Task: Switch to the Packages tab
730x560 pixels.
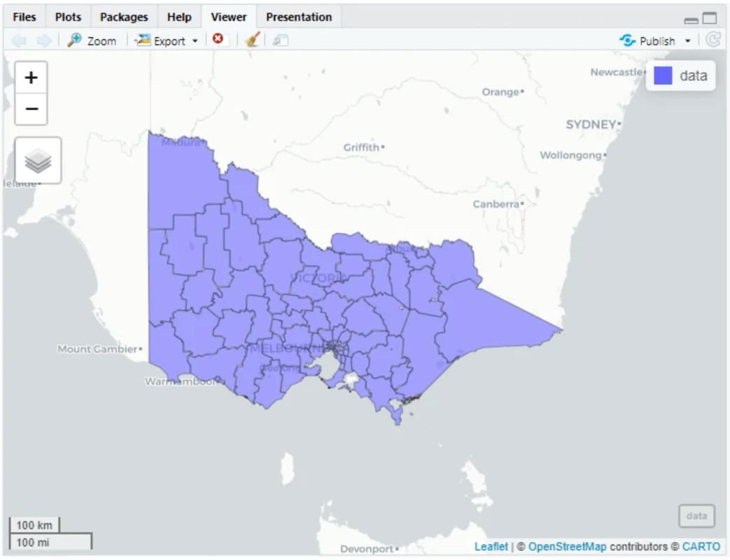Action: point(124,17)
